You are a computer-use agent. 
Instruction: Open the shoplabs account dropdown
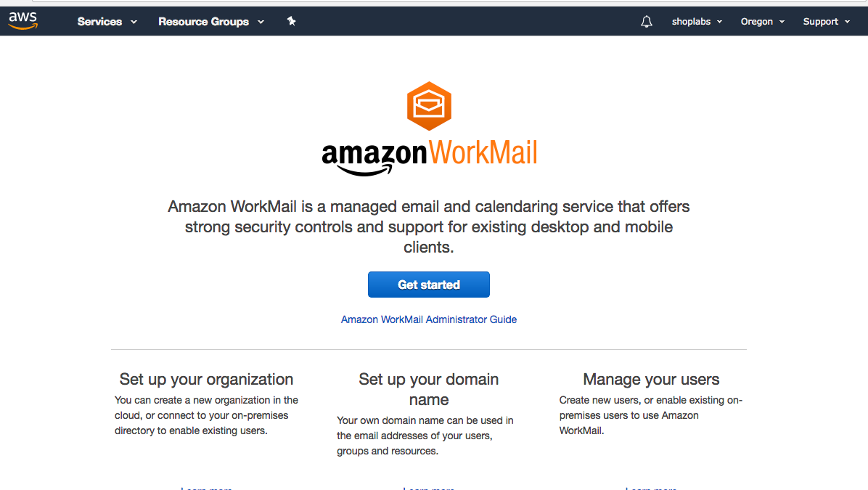coord(697,22)
